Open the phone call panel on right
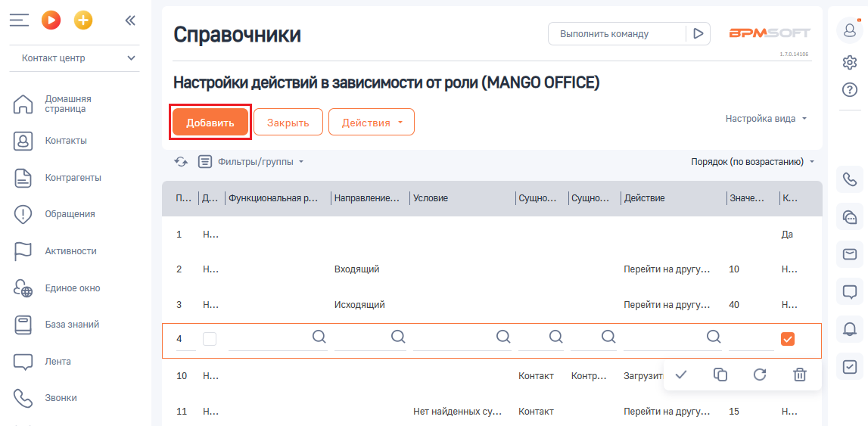 click(x=849, y=179)
